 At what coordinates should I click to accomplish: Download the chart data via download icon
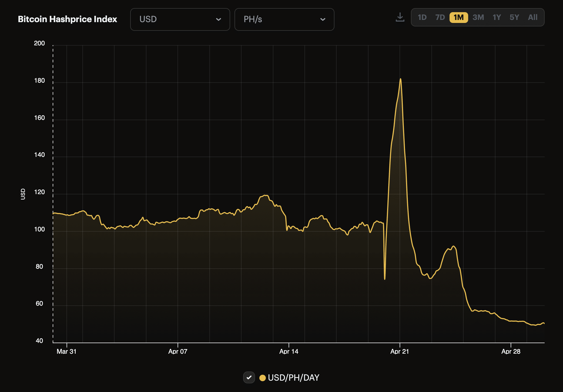tap(400, 17)
